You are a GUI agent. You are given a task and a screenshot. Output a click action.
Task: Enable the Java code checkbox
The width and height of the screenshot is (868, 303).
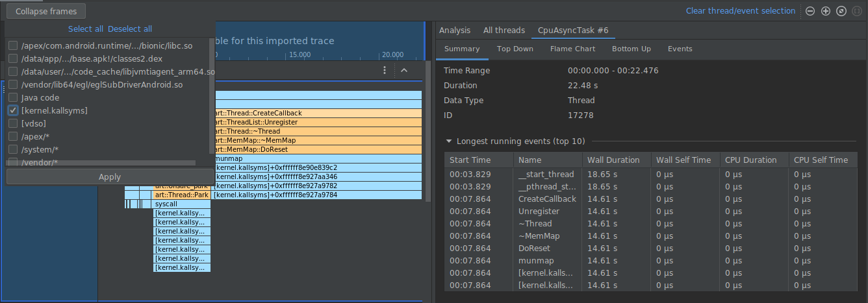coord(13,98)
